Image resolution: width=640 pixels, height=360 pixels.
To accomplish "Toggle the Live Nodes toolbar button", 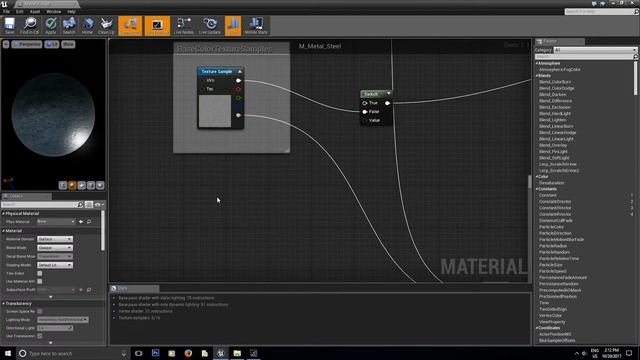I will 184,26.
